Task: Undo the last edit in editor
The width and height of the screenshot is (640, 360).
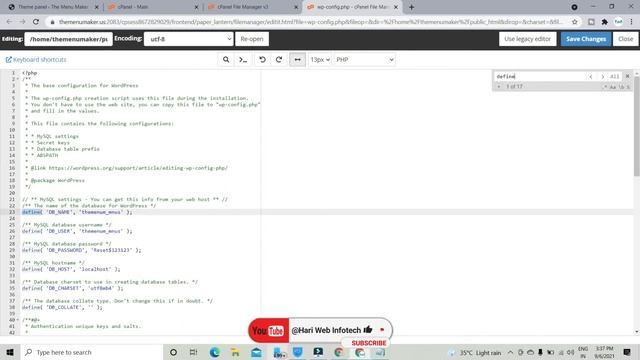Action: click(262, 60)
